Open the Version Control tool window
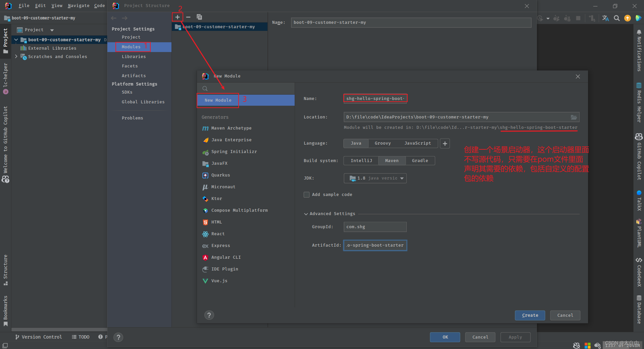This screenshot has height=349, width=644. click(x=39, y=337)
